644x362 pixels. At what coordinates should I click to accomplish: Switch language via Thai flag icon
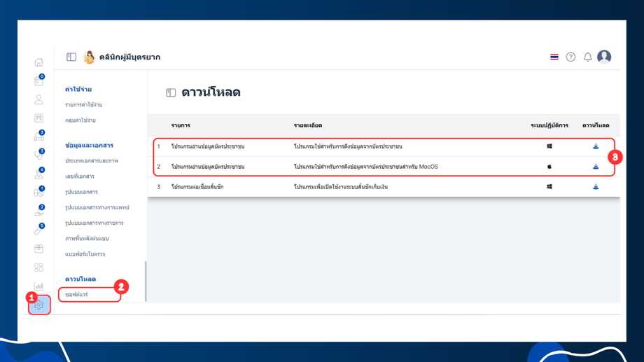point(554,57)
